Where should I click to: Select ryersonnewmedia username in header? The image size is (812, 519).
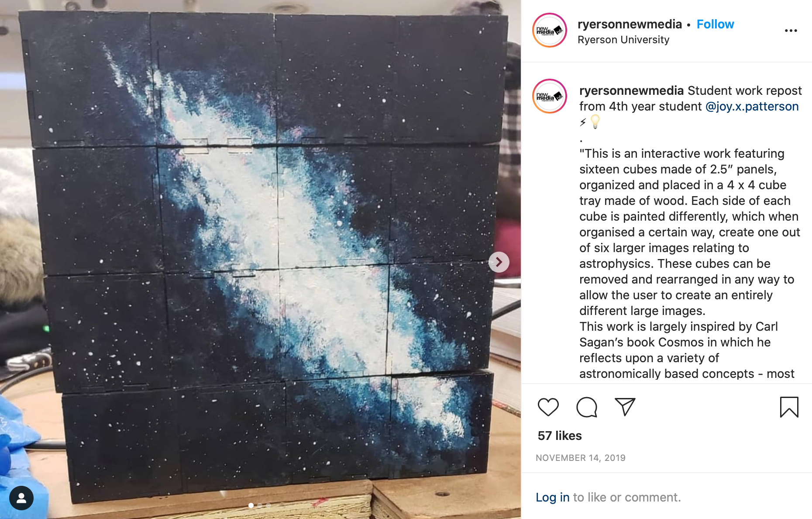(x=630, y=24)
